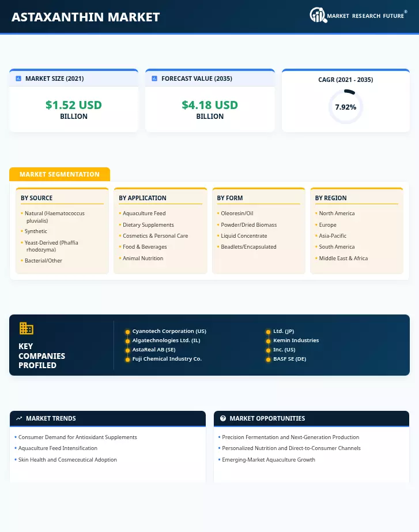
Task: Click Yeast-Derived (Phaffia rhodozyma) item
Action: point(51,246)
